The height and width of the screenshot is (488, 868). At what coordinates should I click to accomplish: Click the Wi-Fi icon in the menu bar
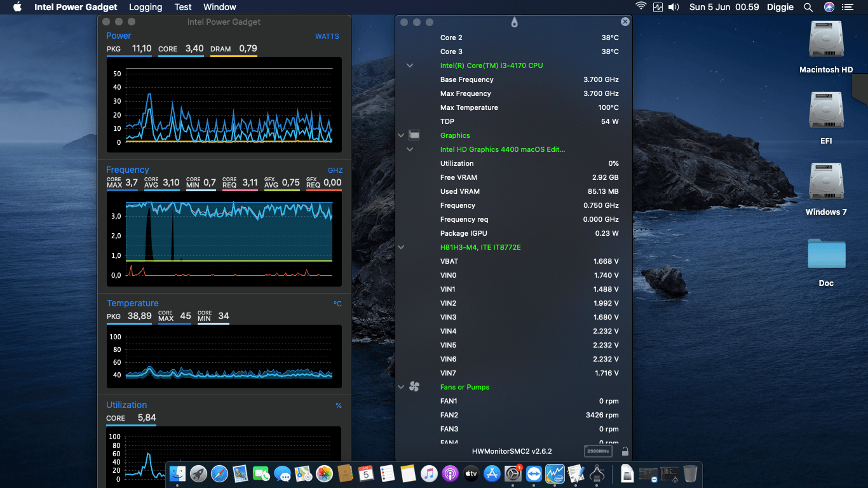point(641,7)
